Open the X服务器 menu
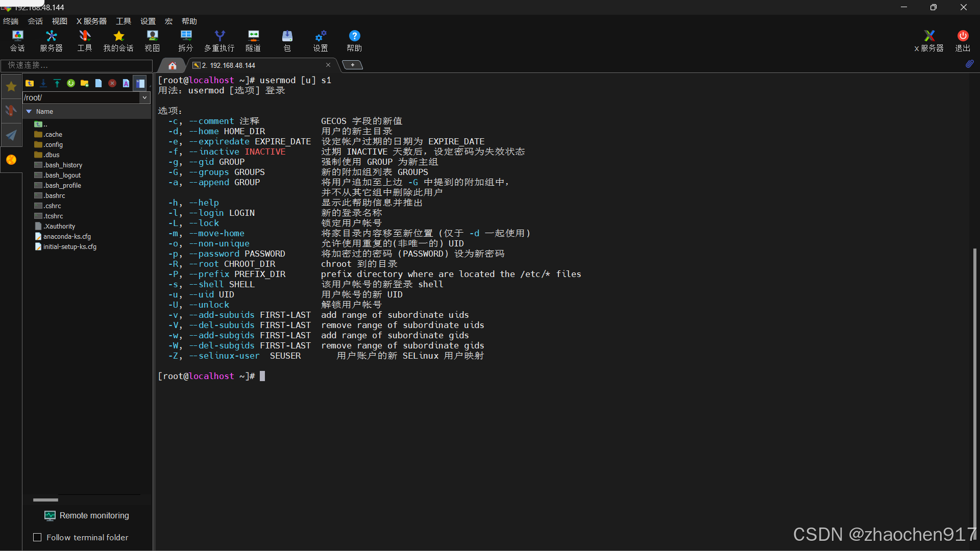This screenshot has width=980, height=551. coord(91,21)
